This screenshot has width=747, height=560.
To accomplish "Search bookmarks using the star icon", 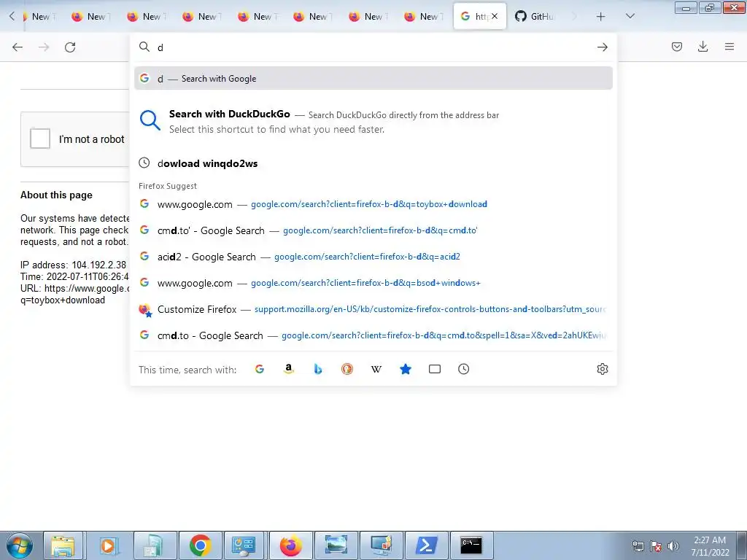I will pos(406,369).
